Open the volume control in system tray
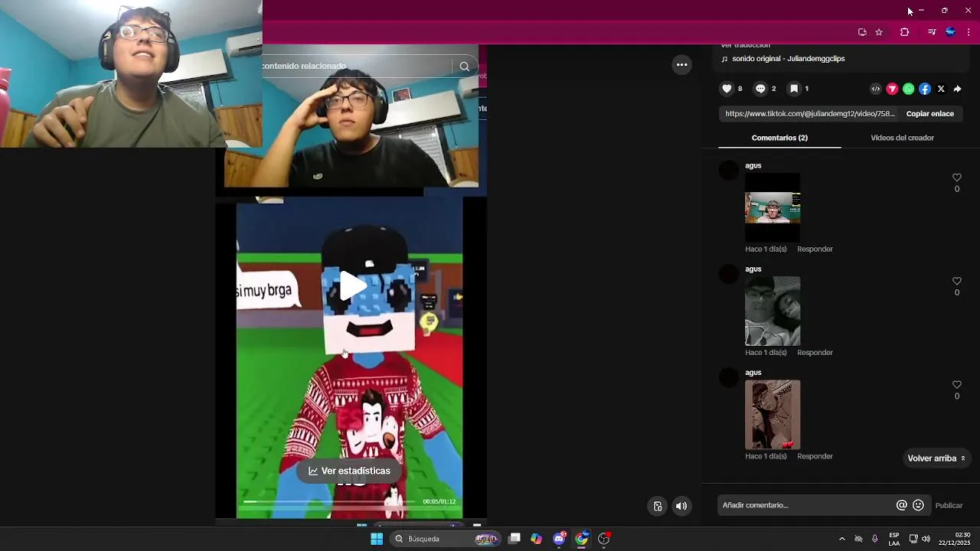 (926, 539)
